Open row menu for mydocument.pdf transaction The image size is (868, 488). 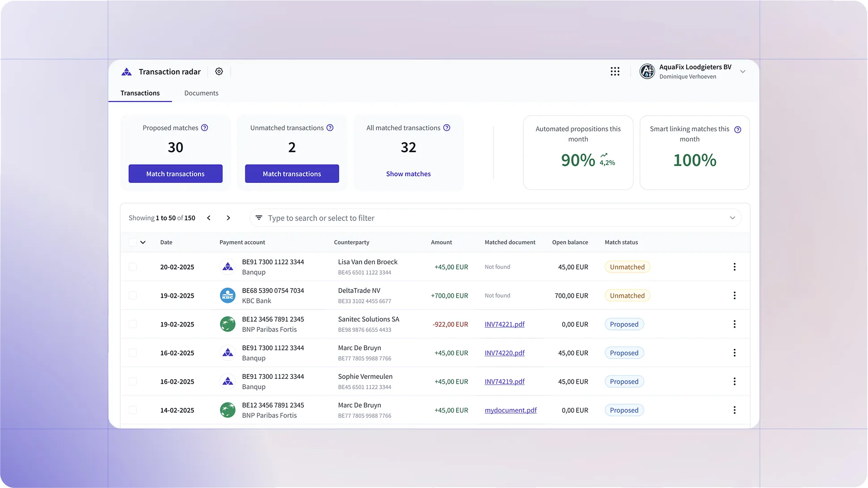point(734,410)
